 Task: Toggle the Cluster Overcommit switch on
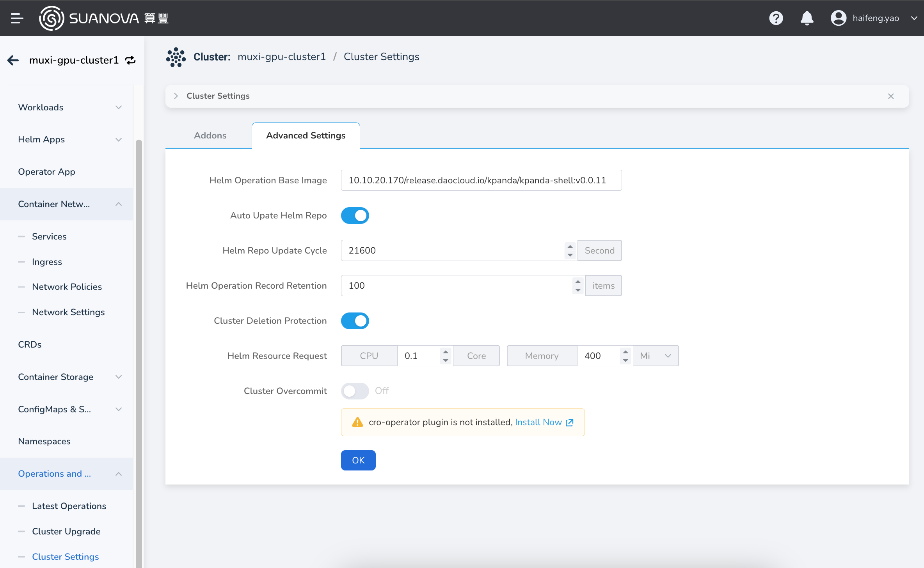point(355,390)
